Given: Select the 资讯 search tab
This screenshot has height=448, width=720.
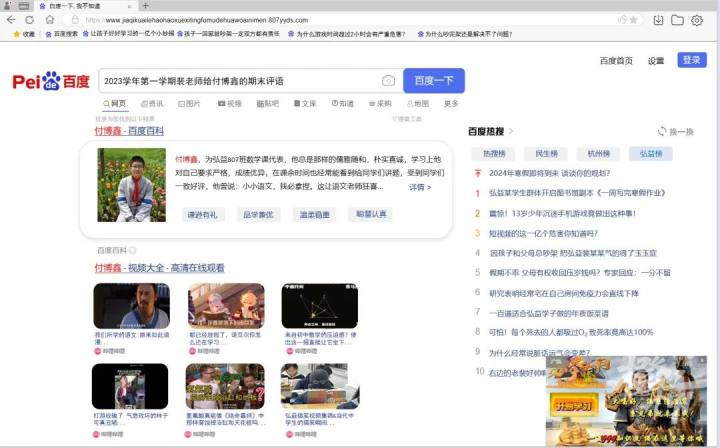Looking at the screenshot, I should tap(152, 104).
